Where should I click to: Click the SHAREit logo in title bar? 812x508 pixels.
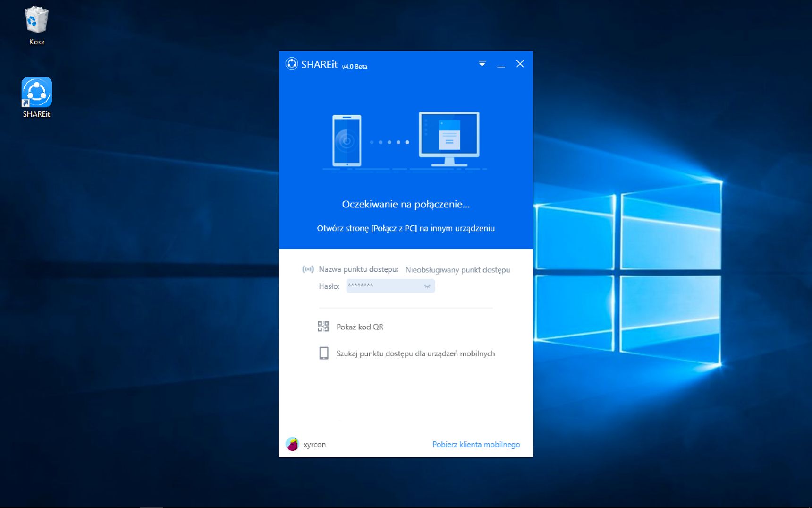[x=292, y=64]
